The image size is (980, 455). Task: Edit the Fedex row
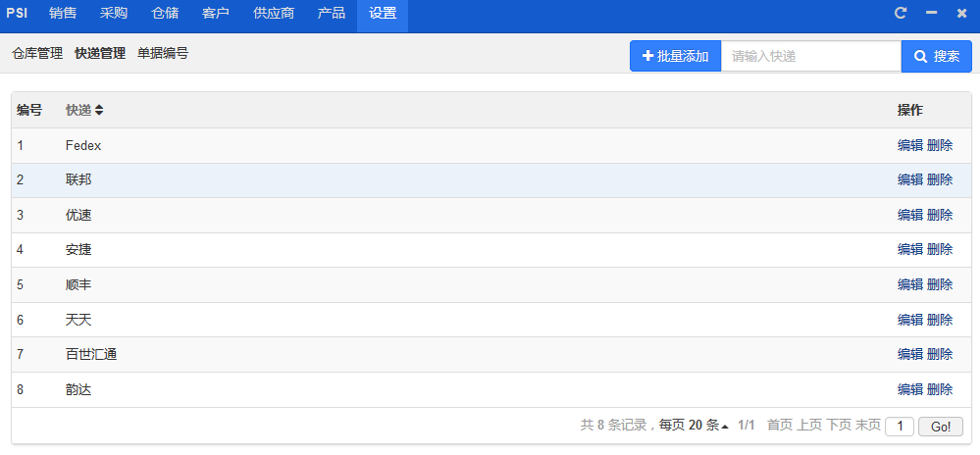[x=910, y=146]
